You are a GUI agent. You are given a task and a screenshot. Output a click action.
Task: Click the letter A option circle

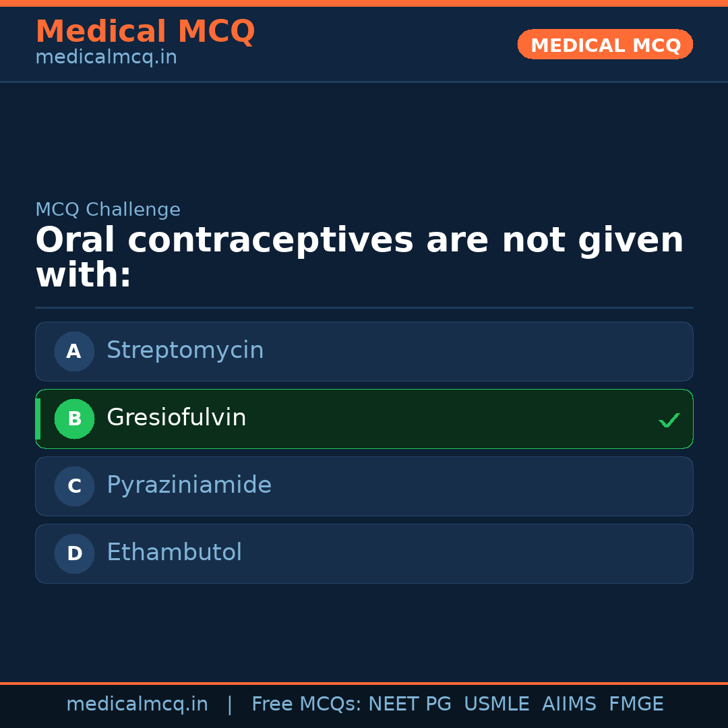point(74,351)
